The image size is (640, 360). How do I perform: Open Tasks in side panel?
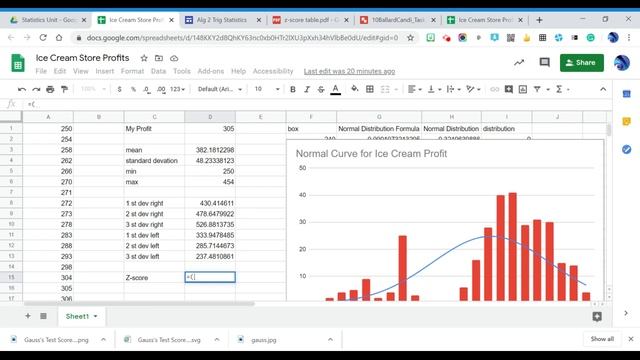627,149
